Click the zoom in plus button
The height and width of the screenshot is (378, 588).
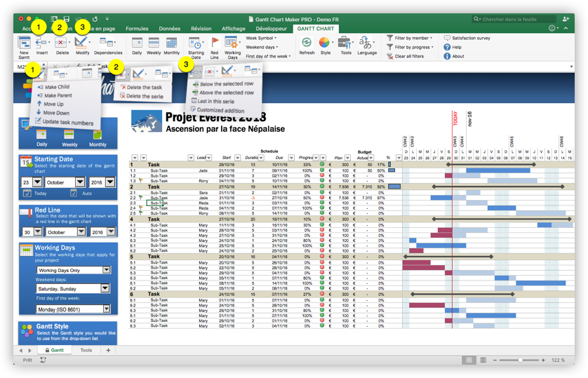point(543,360)
